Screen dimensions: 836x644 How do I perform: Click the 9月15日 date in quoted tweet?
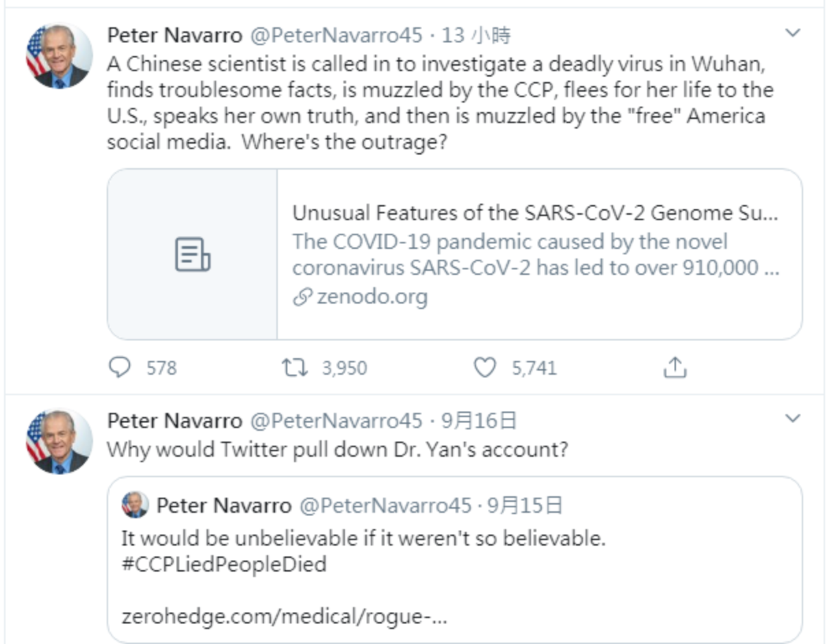pos(525,505)
